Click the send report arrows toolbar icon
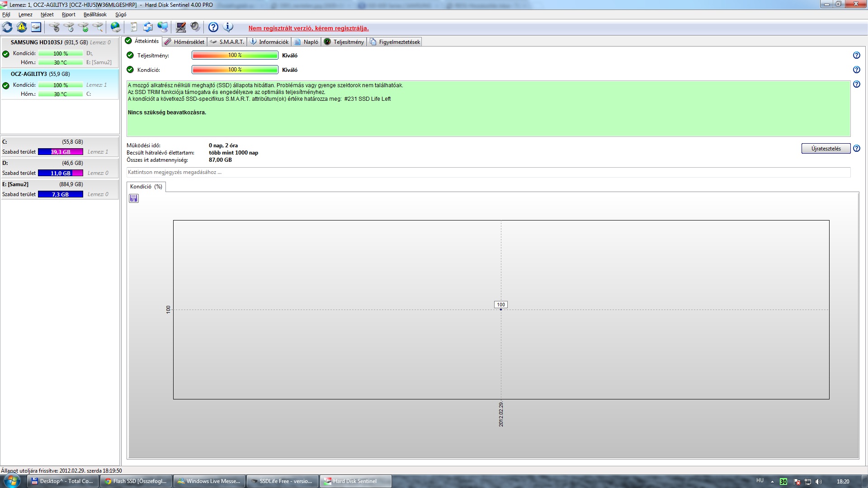Image resolution: width=868 pixels, height=488 pixels. point(148,27)
